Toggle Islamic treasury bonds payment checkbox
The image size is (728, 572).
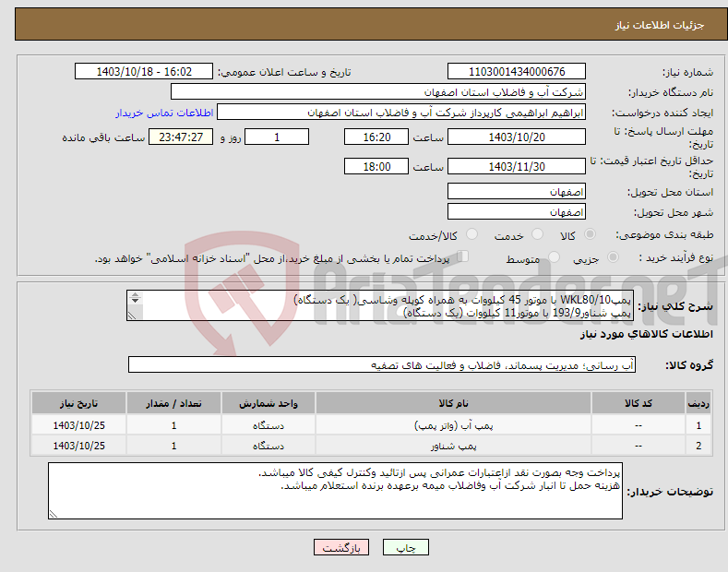tap(462, 256)
